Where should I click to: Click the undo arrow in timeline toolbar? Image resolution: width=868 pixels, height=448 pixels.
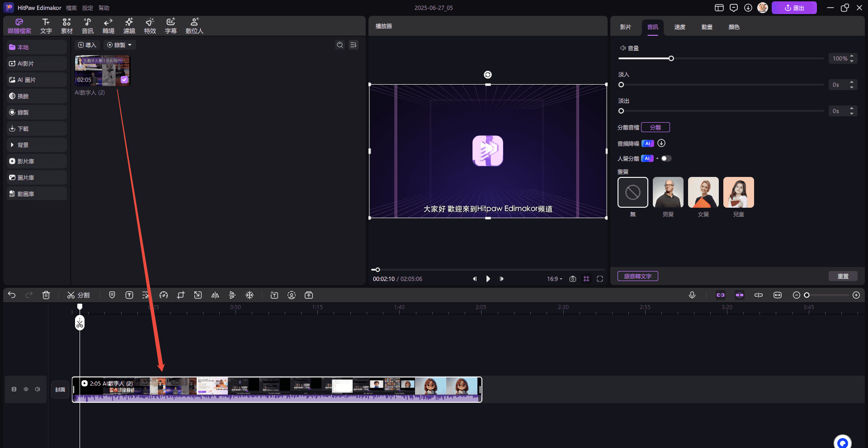(12, 295)
